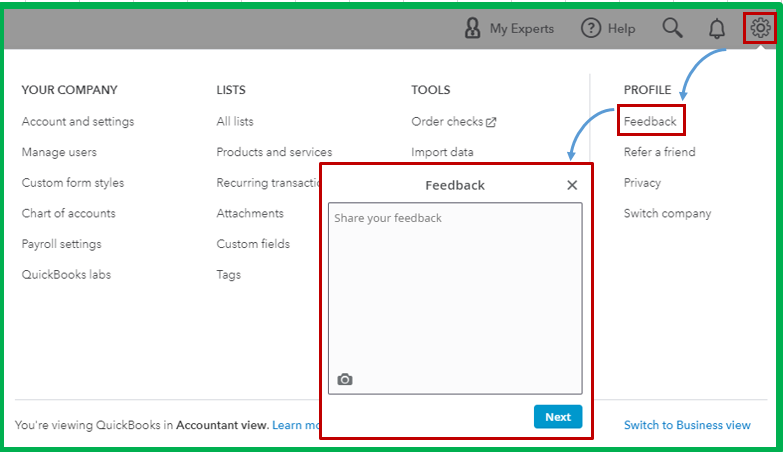
Task: Open the notifications bell icon
Action: pyautogui.click(x=717, y=28)
